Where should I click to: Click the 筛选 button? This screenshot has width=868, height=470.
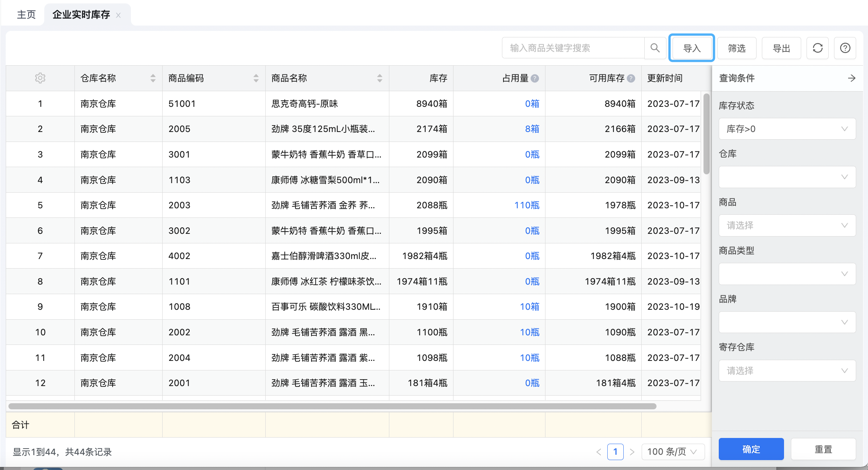coord(737,48)
